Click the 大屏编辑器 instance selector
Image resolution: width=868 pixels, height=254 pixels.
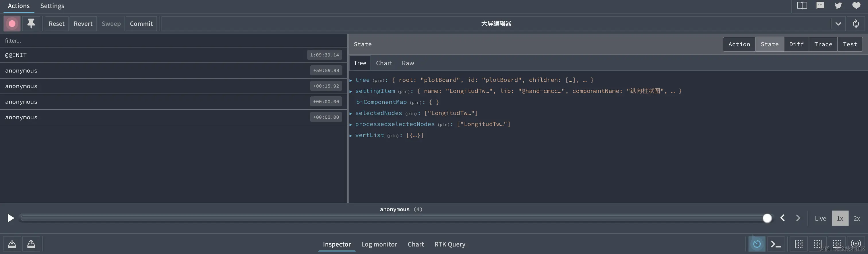(496, 24)
